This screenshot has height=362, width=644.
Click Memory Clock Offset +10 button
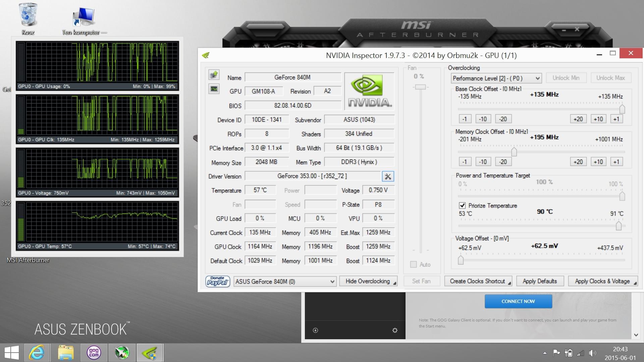pos(598,162)
